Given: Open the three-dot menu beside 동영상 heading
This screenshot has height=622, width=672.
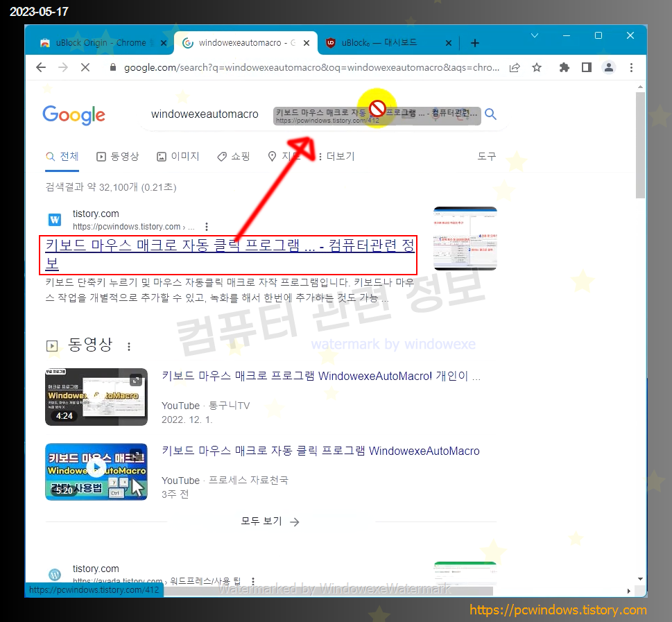Looking at the screenshot, I should tap(128, 347).
